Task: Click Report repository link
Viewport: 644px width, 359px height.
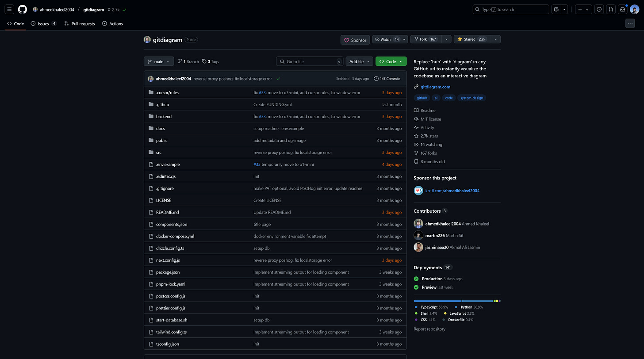Action: (429, 329)
